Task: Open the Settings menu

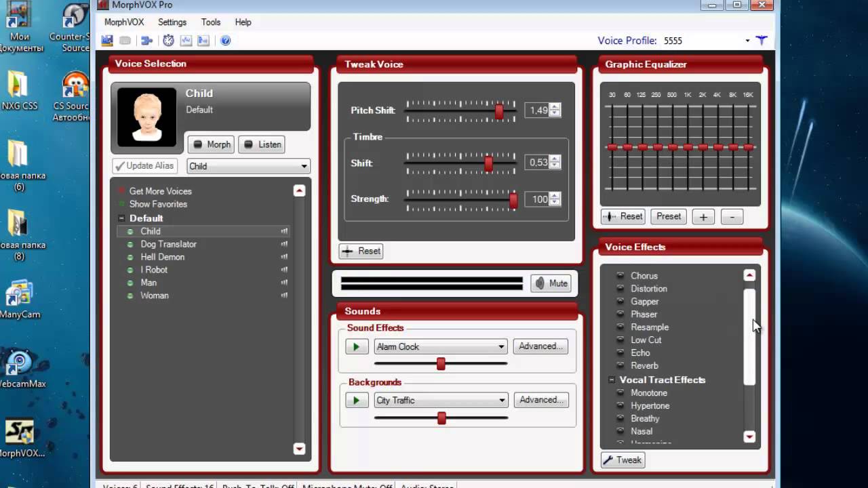Action: click(172, 22)
